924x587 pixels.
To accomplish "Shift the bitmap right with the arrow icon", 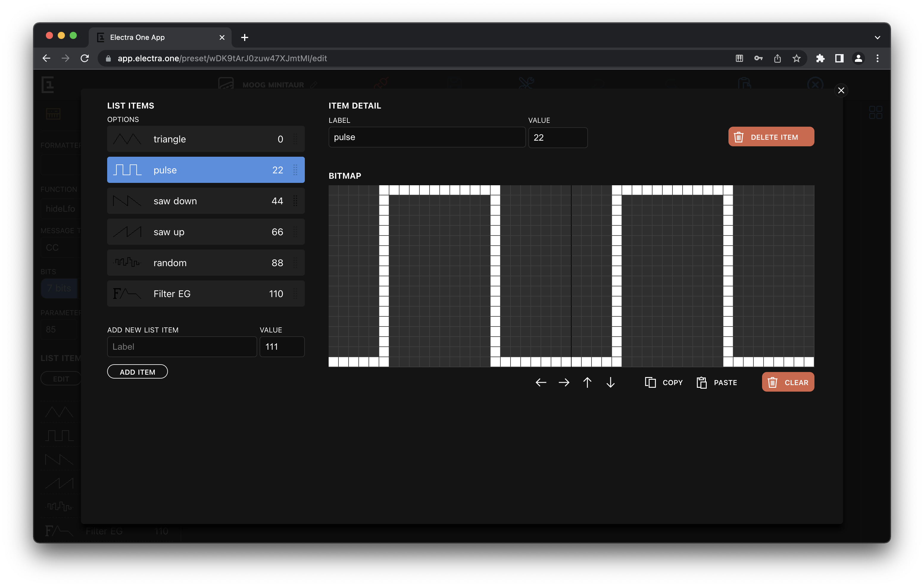I will tap(564, 382).
